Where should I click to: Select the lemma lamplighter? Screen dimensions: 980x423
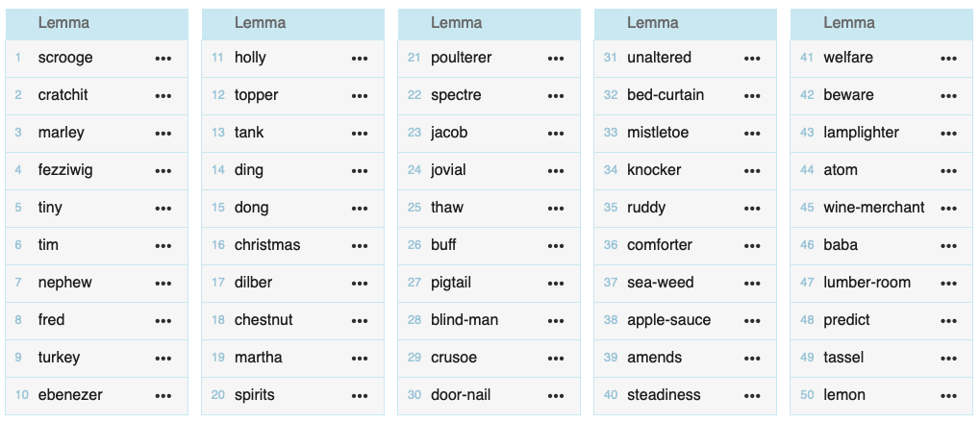[x=861, y=133]
